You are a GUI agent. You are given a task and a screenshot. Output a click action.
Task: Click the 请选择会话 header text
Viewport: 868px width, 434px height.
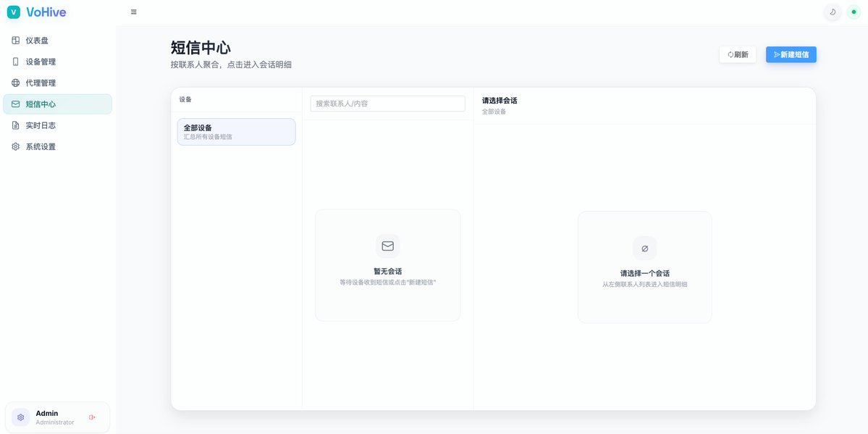pyautogui.click(x=500, y=101)
